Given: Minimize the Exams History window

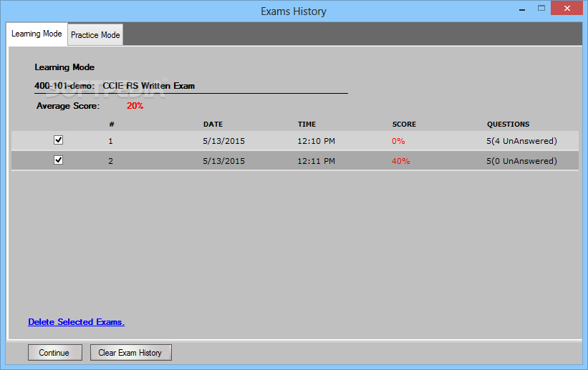Looking at the screenshot, I should click(x=522, y=9).
